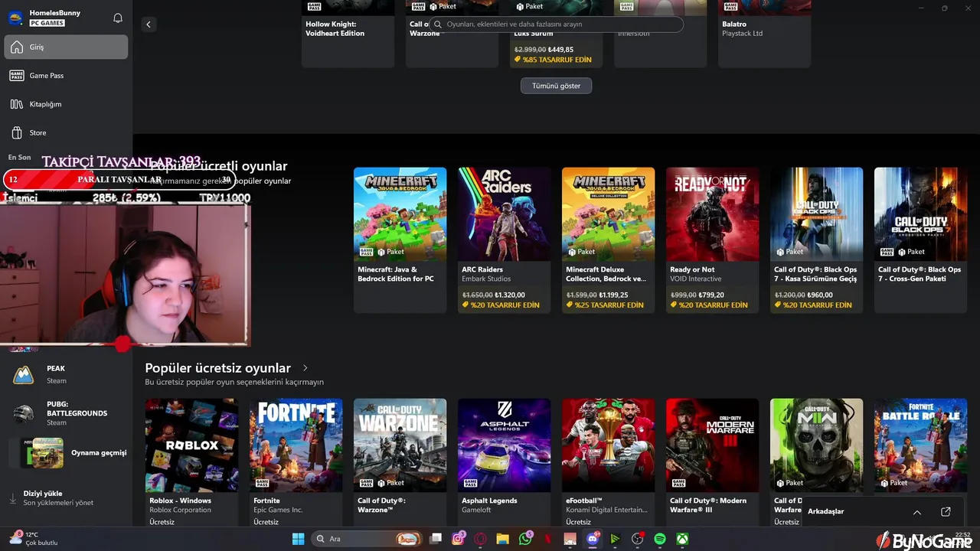Open Discord from taskbar

592,539
